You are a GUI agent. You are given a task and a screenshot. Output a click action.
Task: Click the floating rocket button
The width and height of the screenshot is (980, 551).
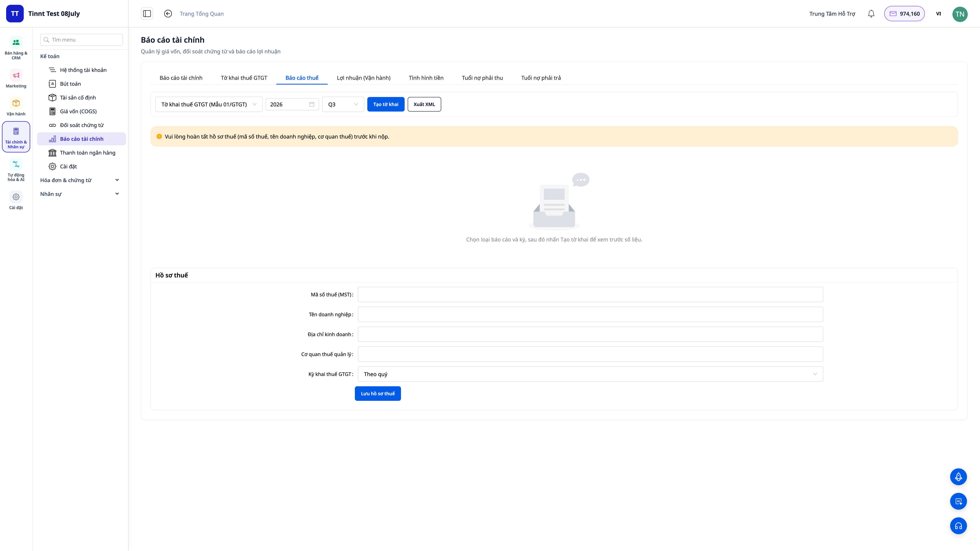(x=958, y=476)
